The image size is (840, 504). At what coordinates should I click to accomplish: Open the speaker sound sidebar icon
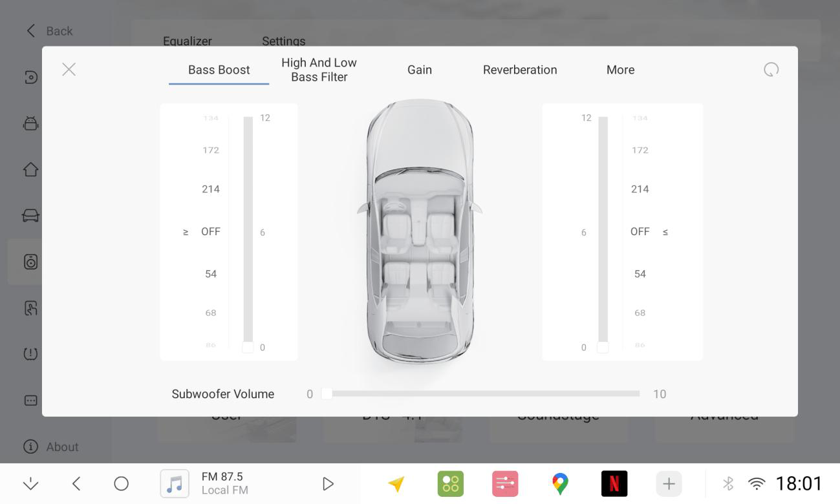(30, 262)
